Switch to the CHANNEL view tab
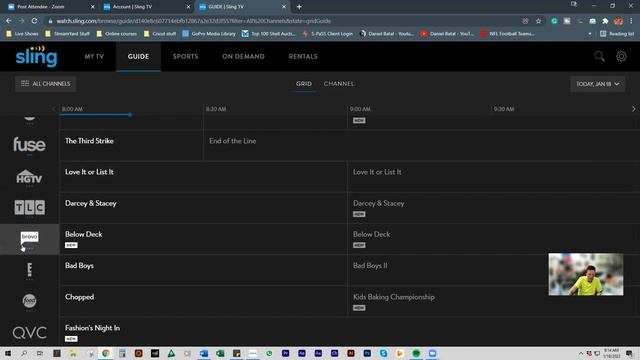Viewport: 640px width, 360px height. [339, 84]
